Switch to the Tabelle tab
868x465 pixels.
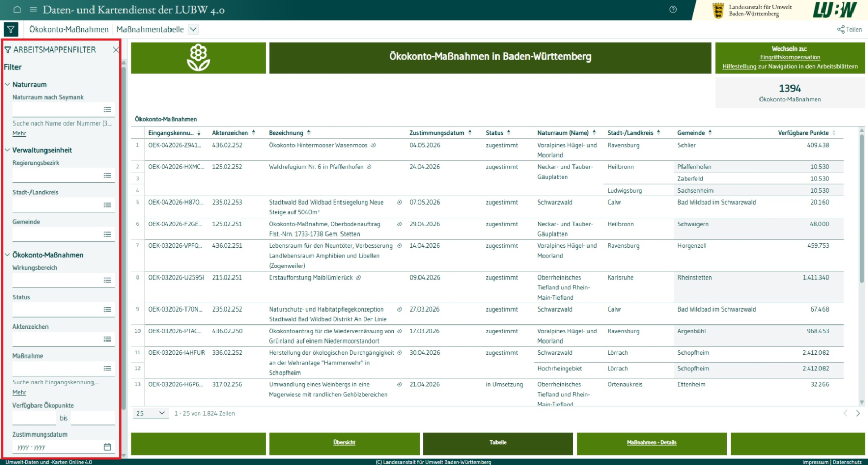tap(498, 443)
